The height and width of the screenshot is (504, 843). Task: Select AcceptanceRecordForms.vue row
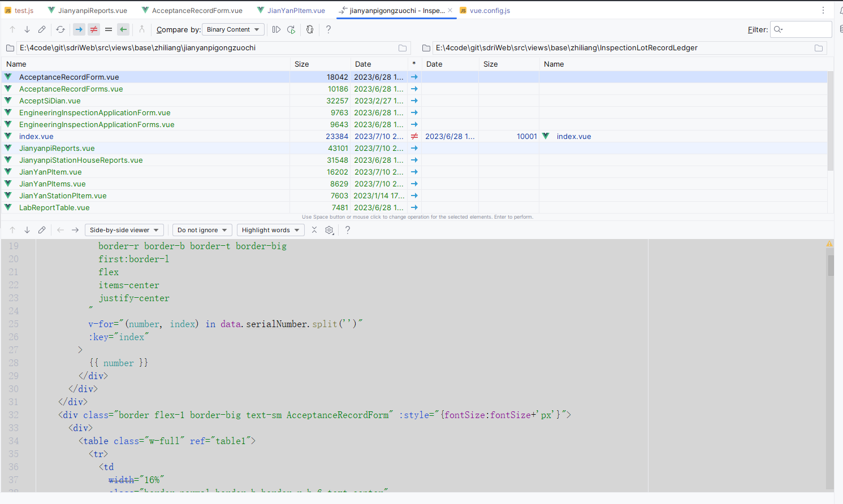click(414, 89)
